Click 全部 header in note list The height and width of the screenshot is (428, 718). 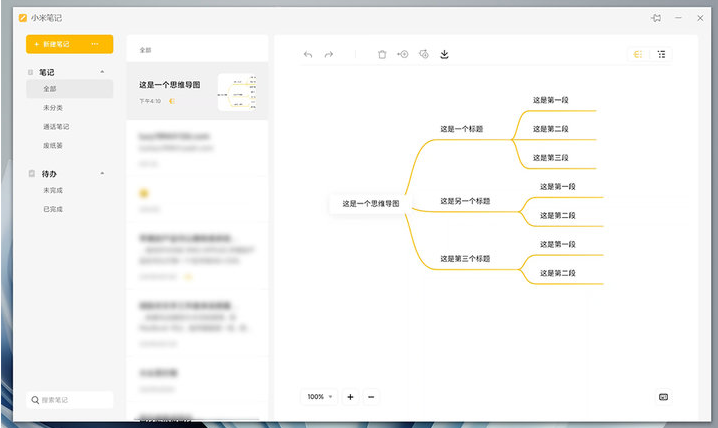click(x=145, y=50)
